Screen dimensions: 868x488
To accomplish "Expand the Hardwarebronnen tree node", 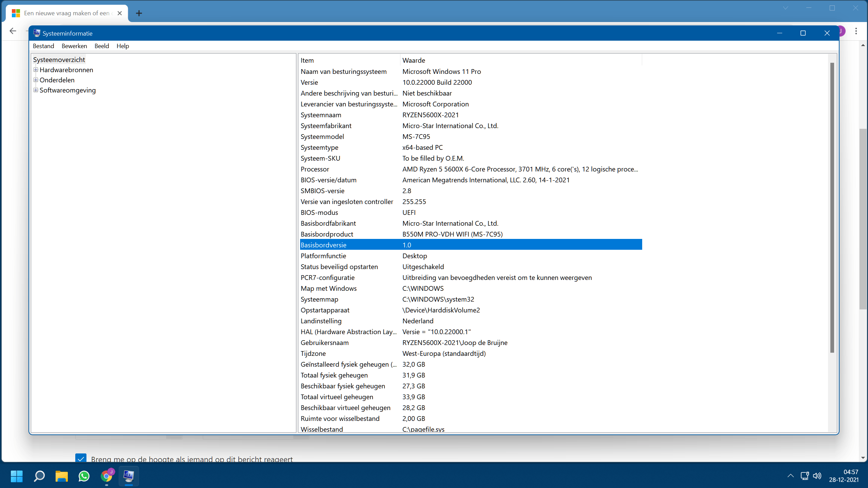I will (36, 70).
